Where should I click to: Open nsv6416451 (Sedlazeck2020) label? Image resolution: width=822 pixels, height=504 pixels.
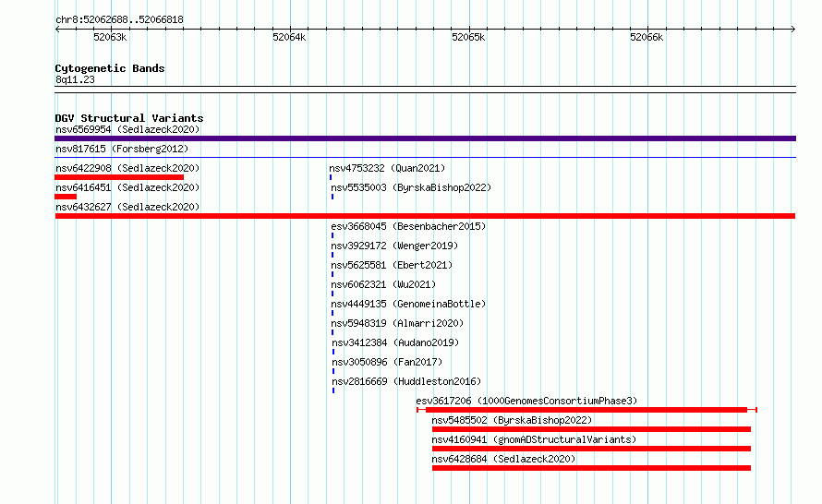[x=127, y=187]
